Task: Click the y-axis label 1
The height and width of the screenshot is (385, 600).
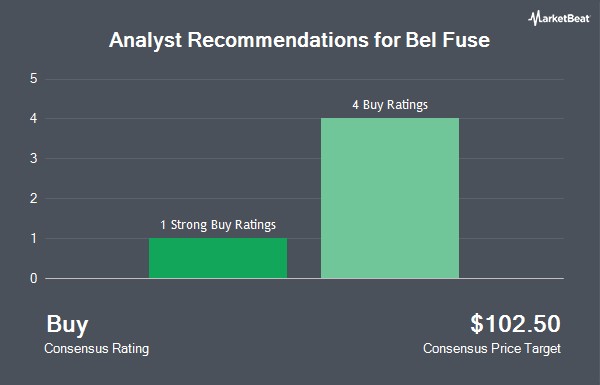Action: tap(34, 238)
